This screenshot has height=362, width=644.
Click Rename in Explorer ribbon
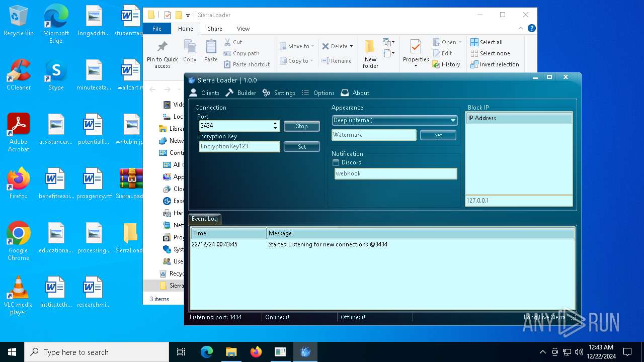[337, 61]
